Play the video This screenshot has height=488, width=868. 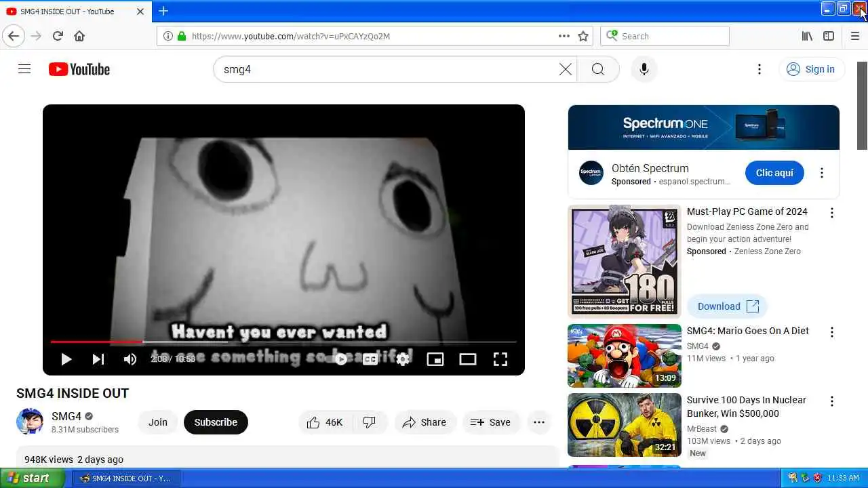66,359
